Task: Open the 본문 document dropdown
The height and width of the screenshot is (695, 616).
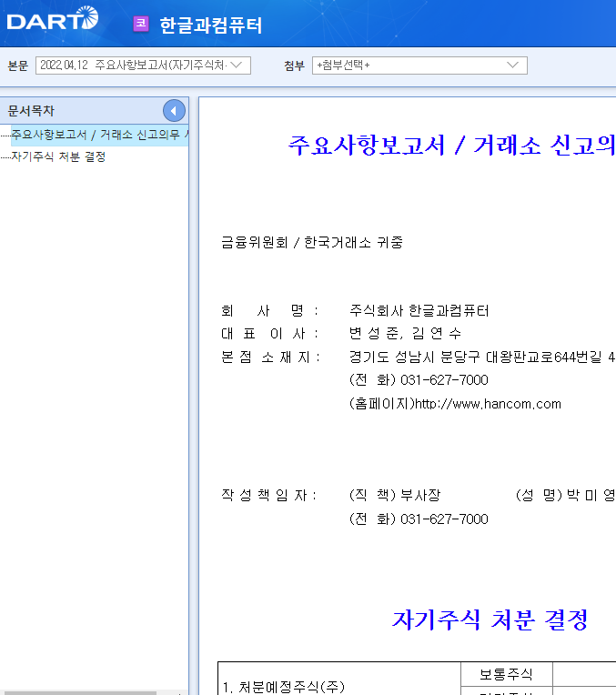Action: pos(143,65)
